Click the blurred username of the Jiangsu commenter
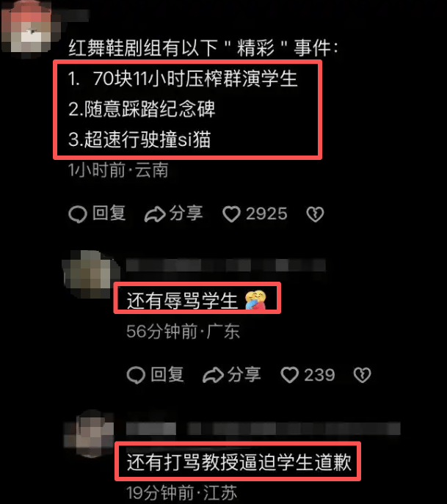Viewport: 447px width, 504px height. pos(263,428)
